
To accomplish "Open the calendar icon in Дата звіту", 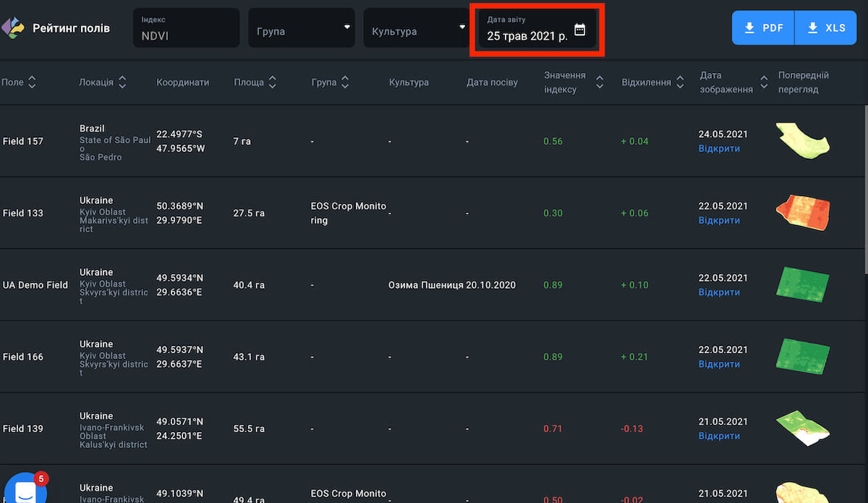I will 579,30.
